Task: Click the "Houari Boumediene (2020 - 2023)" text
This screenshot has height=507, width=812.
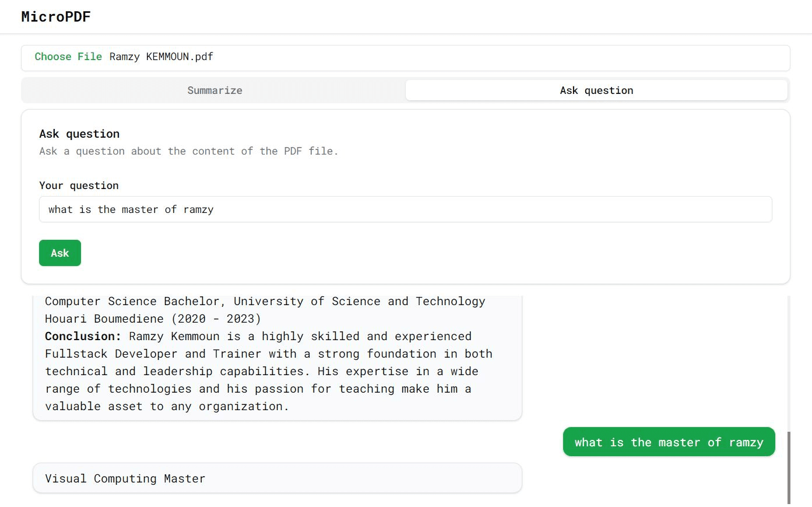Action: click(153, 319)
